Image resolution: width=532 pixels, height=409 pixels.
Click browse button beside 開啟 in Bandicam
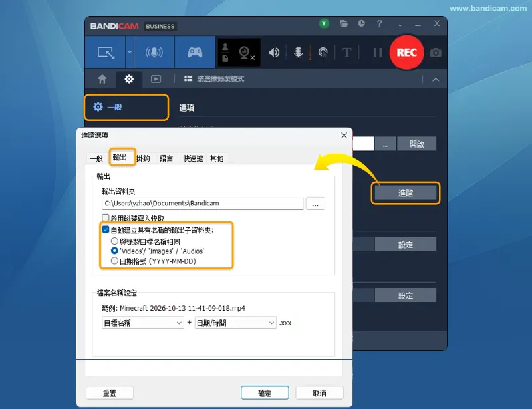385,144
